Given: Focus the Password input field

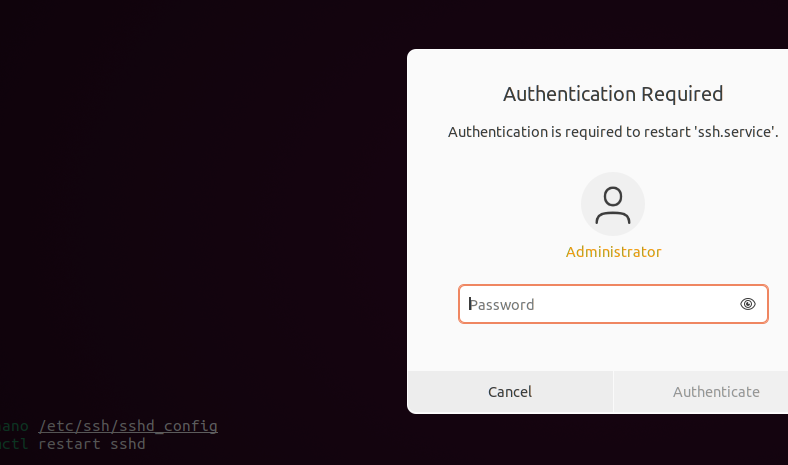Looking at the screenshot, I should 600,304.
